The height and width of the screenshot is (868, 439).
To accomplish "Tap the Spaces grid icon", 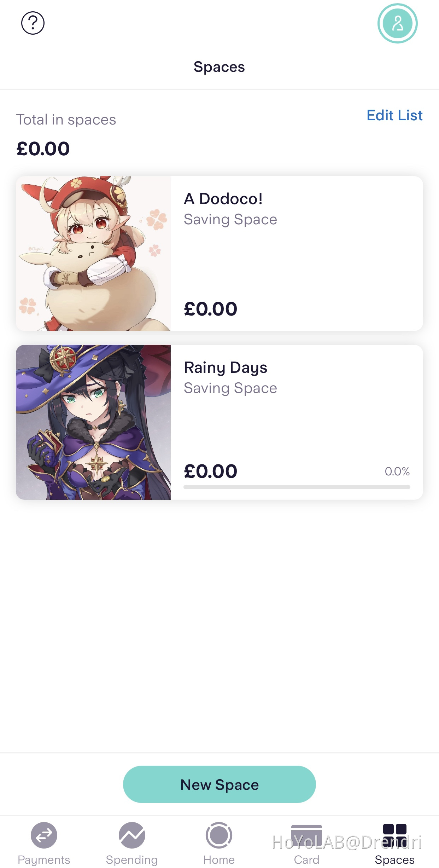I will click(394, 835).
